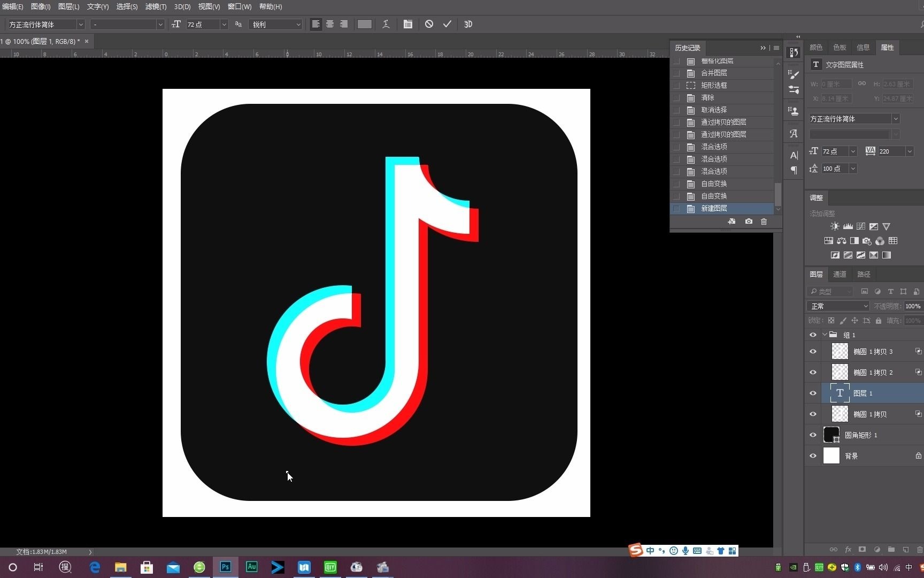Select the 矩形选框 history state
This screenshot has width=924, height=578.
[x=722, y=85]
